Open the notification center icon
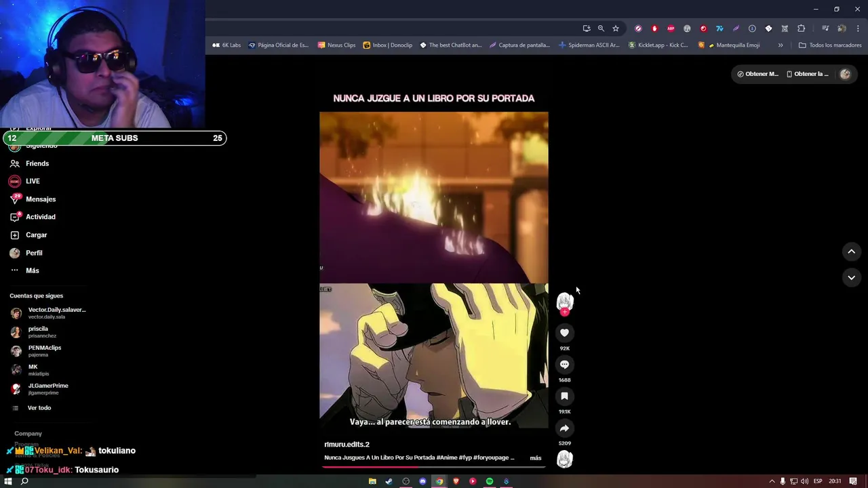 (x=853, y=481)
